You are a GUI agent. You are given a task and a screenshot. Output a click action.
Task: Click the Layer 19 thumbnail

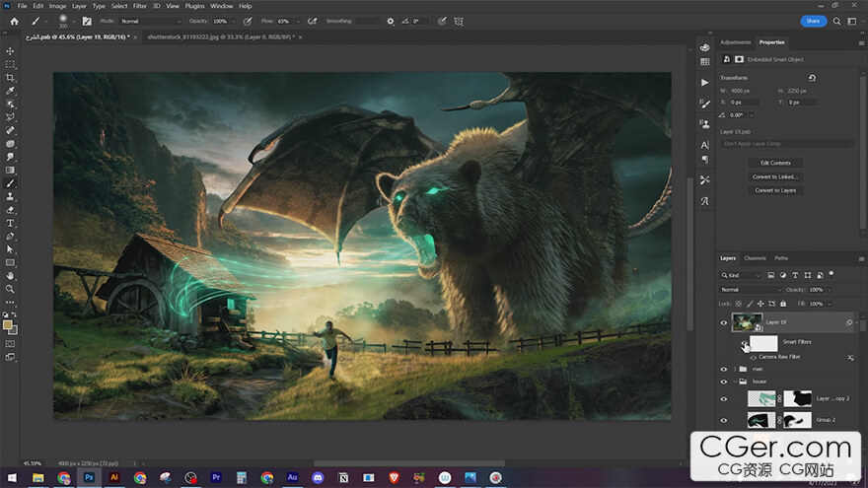coord(747,322)
